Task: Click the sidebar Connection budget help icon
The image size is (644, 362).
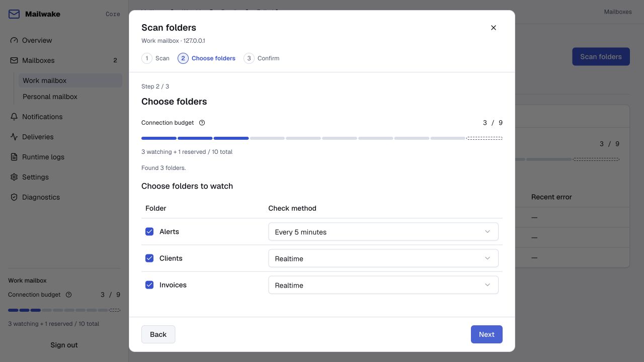Action: pos(69,295)
